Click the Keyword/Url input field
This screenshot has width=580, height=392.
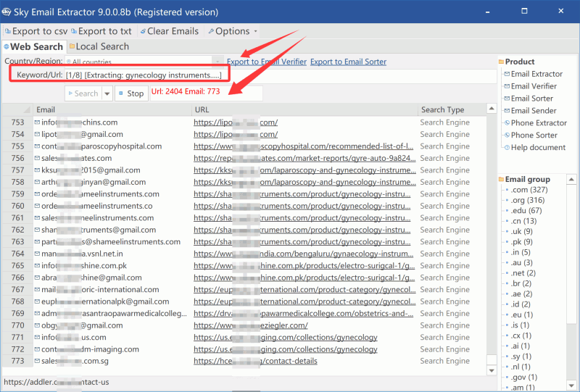(x=362, y=75)
